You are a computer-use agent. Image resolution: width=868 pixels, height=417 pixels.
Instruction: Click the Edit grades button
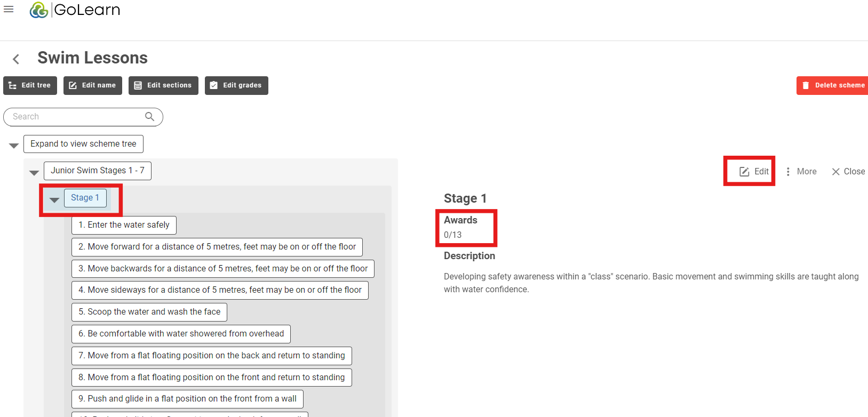[x=236, y=85]
